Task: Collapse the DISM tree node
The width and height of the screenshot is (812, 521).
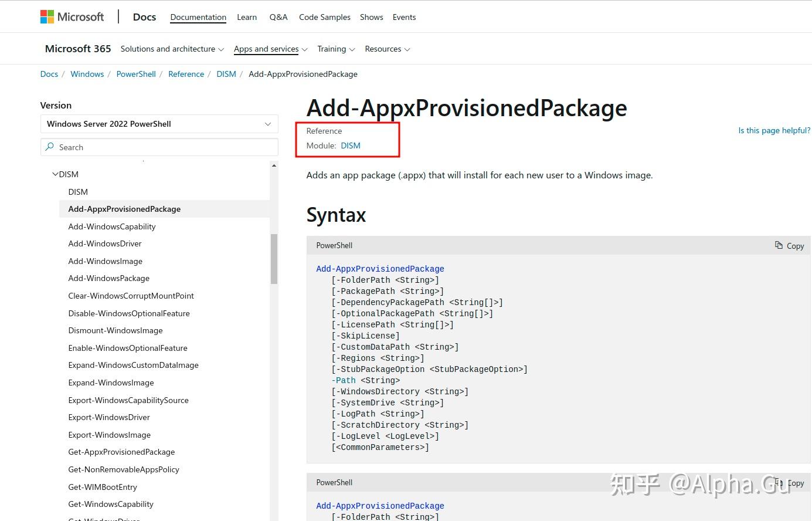Action: (x=55, y=174)
